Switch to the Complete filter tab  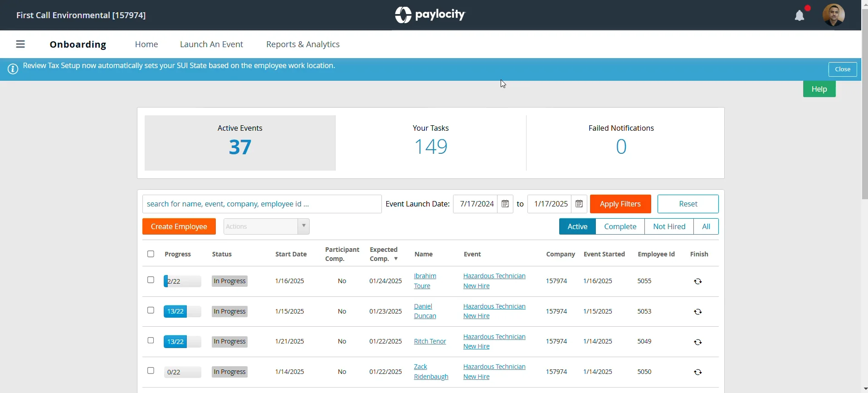pos(620,226)
